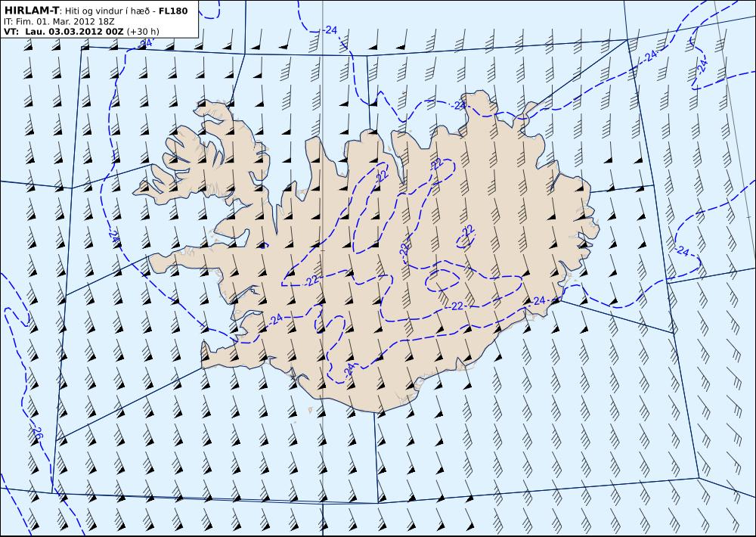Click the 'VT: Lau. 03.03.2012 00Z' valid time
The image size is (756, 537).
click(64, 32)
